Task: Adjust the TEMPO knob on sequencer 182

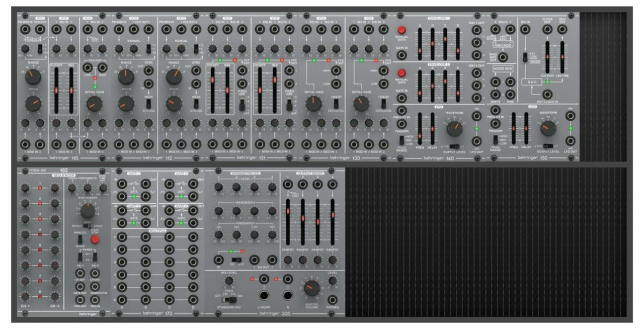Action: [72, 188]
